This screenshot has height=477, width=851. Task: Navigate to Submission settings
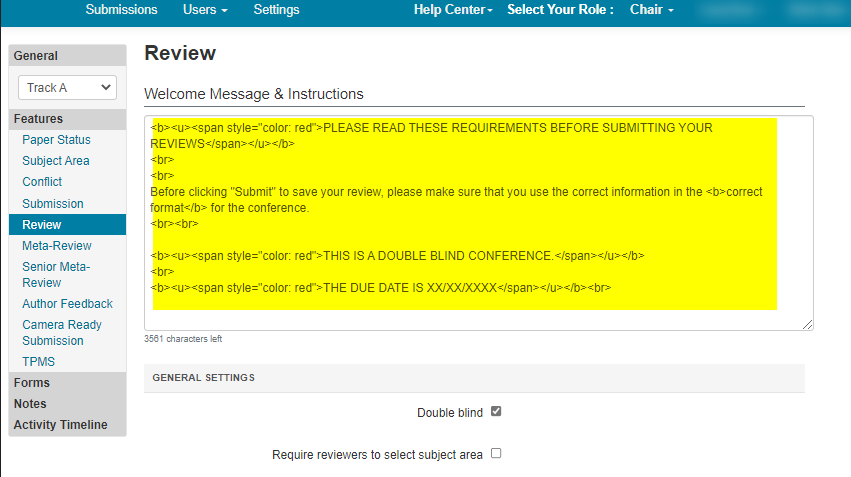[53, 204]
